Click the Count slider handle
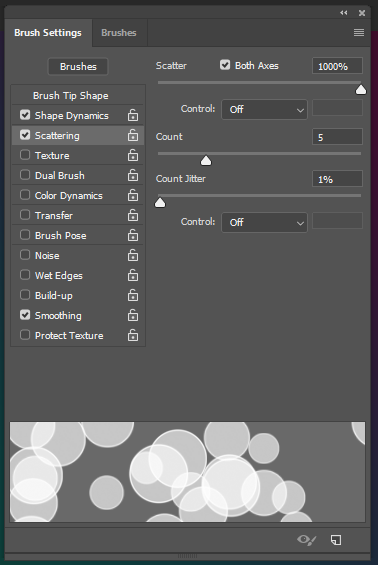 coord(206,160)
